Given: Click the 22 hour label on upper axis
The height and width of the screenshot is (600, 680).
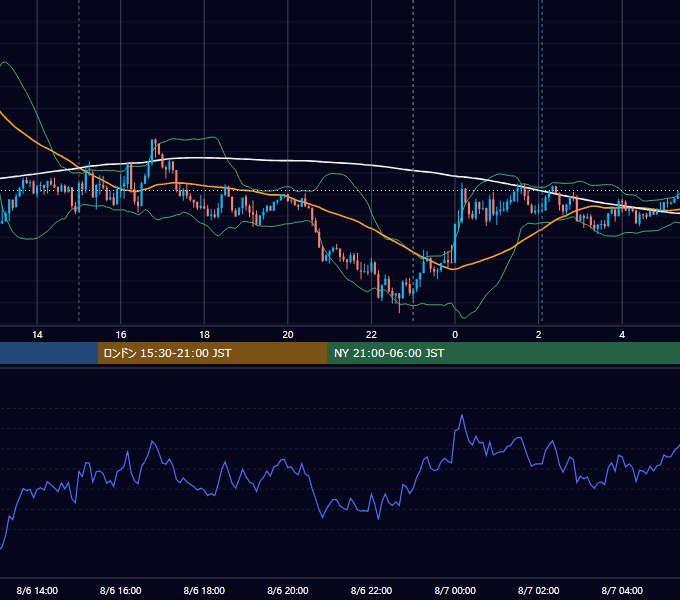Looking at the screenshot, I should tap(371, 335).
